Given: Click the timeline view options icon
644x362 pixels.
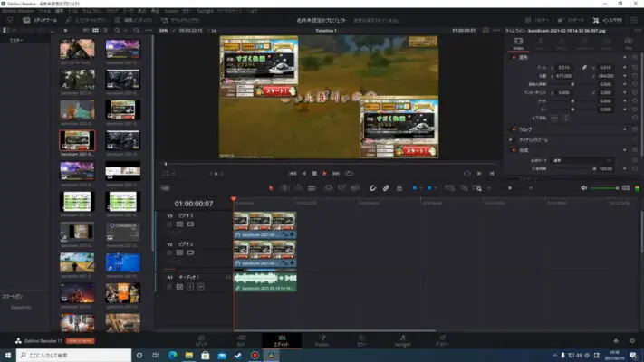Looking at the screenshot, I should 165,188.
